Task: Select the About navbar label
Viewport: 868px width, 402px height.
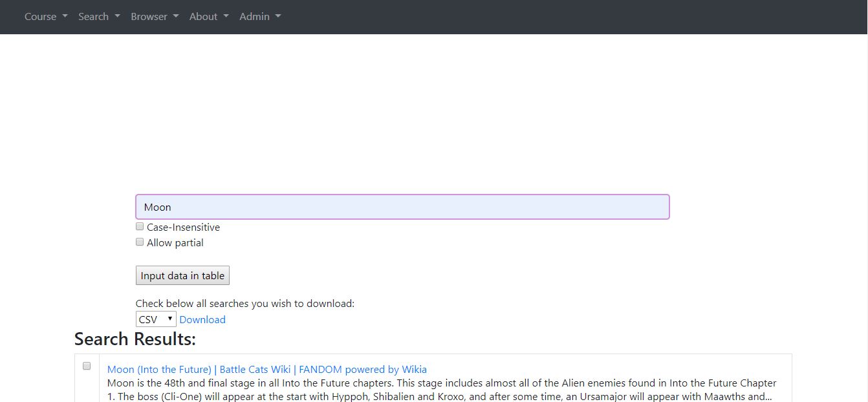Action: (203, 17)
